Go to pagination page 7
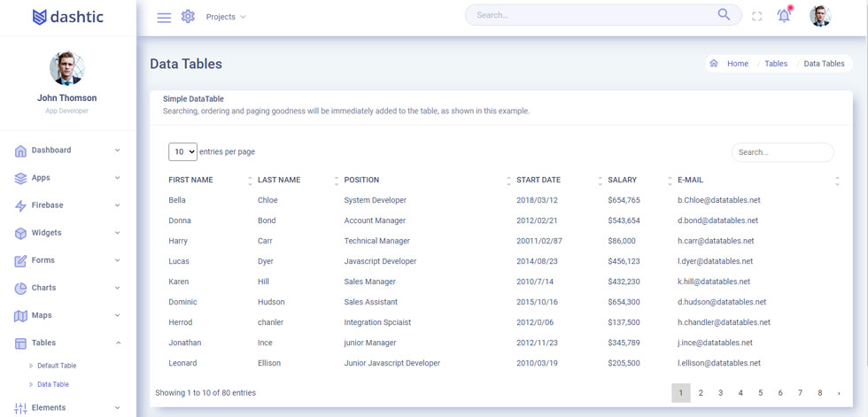The height and width of the screenshot is (417, 868). 801,393
